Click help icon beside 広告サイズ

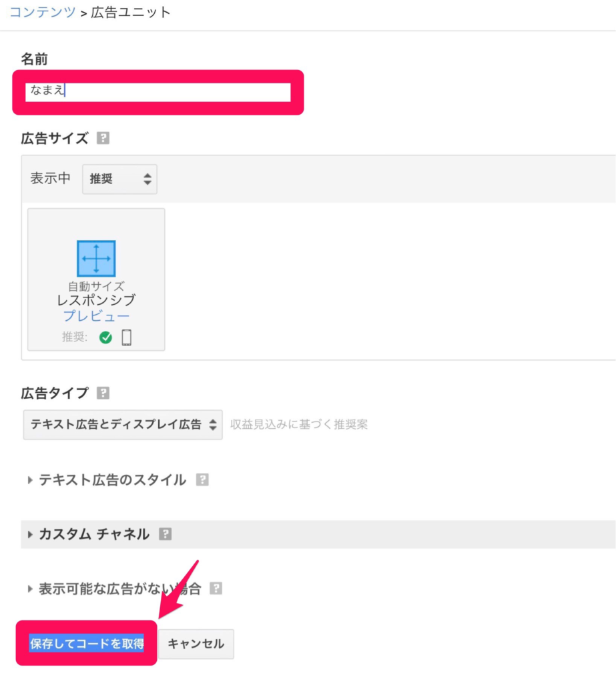tap(103, 138)
